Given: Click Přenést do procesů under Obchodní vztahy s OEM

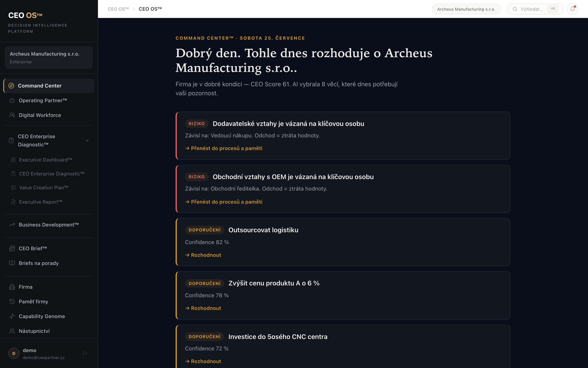Looking at the screenshot, I should 224,202.
